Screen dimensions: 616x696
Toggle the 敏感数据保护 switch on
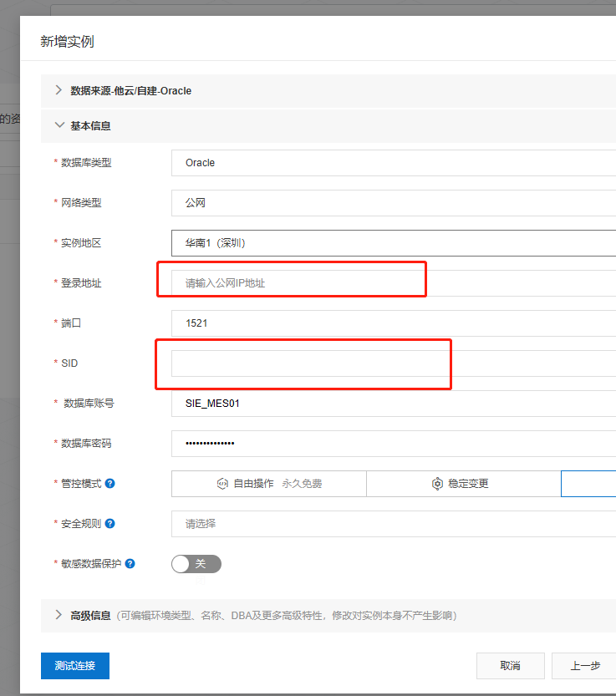(196, 564)
